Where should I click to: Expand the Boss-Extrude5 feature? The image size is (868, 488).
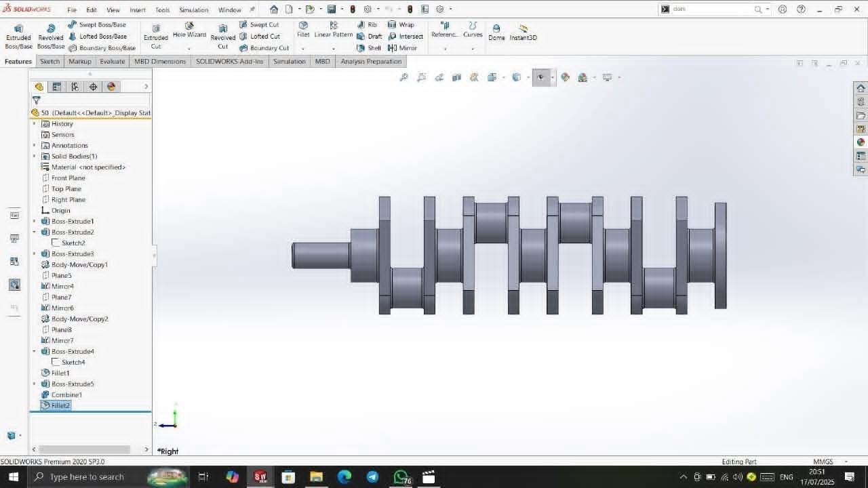pyautogui.click(x=35, y=384)
